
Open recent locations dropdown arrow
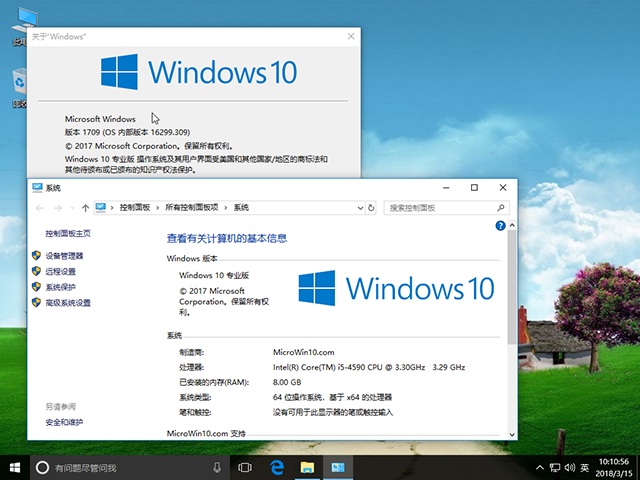pos(73,208)
